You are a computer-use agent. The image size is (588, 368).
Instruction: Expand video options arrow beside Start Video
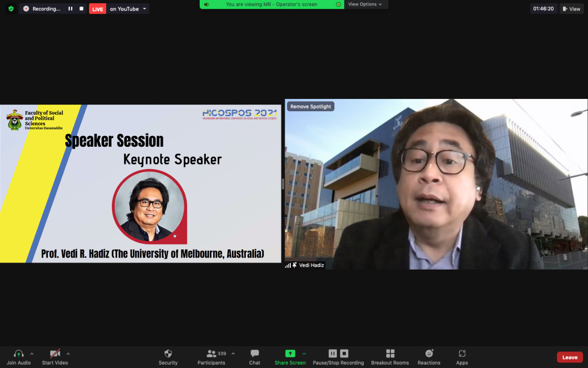point(68,354)
